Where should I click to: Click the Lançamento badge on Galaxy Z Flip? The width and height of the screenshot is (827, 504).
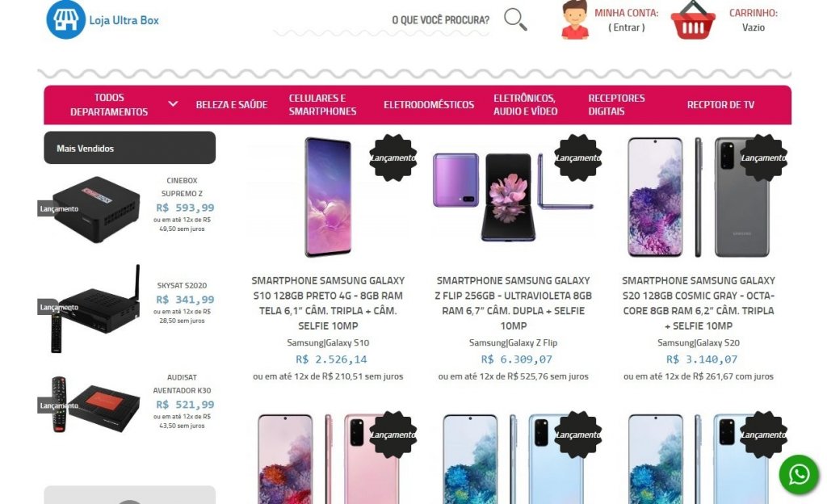click(578, 157)
